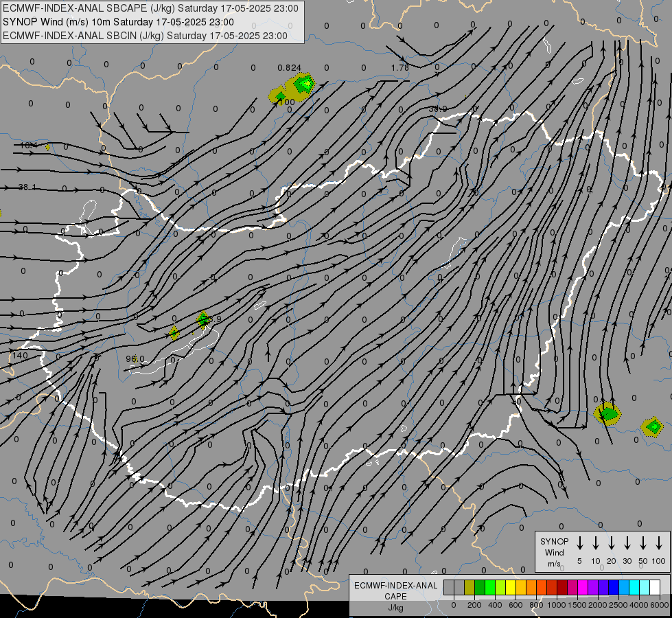Click the '104' value on the map

(28, 146)
